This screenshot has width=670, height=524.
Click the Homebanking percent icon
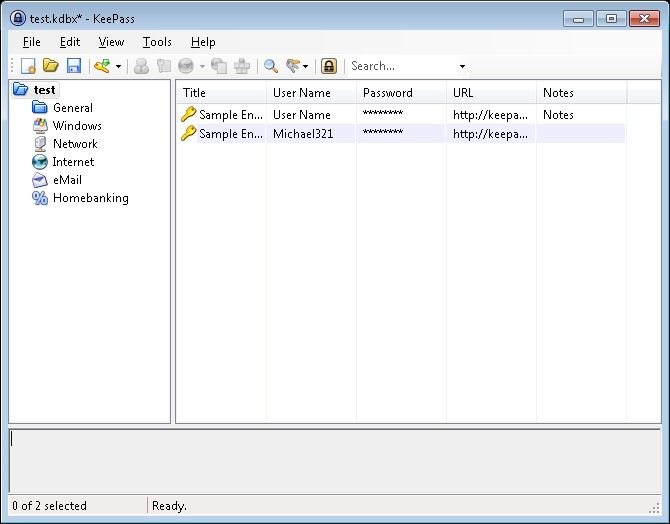(x=40, y=198)
